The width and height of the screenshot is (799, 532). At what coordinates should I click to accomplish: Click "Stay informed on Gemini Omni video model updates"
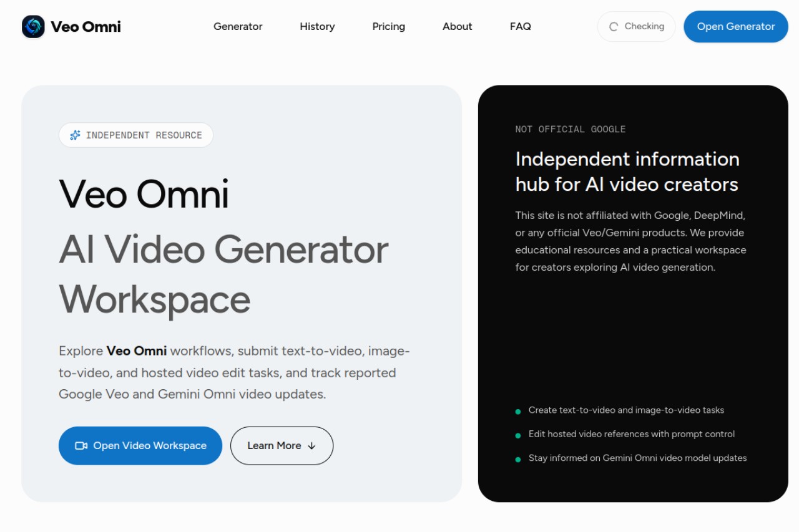(637, 458)
